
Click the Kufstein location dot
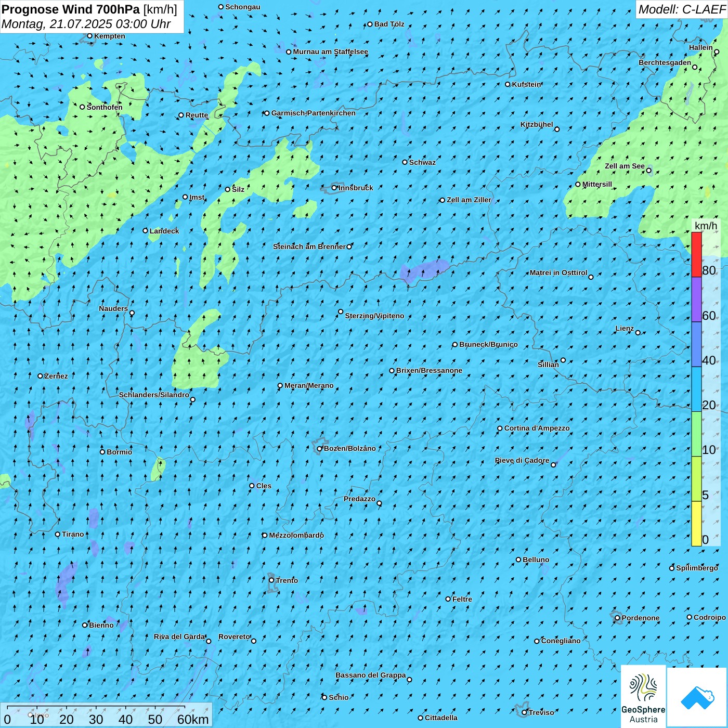click(x=508, y=84)
